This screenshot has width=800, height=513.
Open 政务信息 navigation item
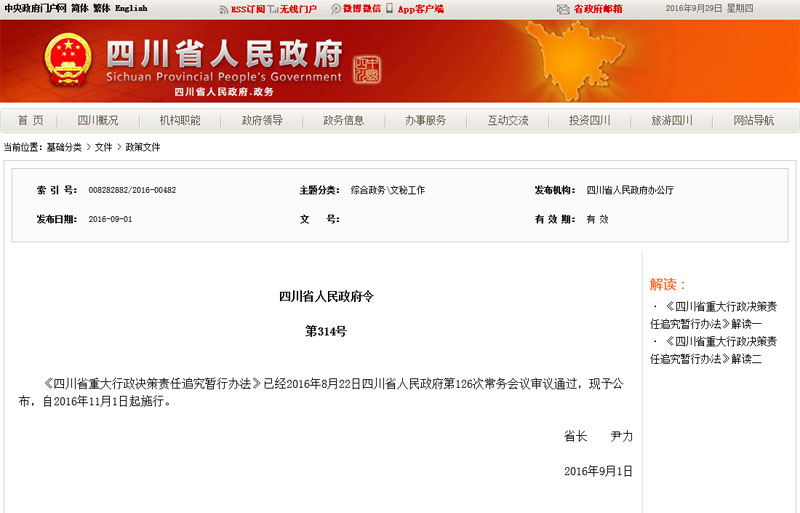pos(343,120)
